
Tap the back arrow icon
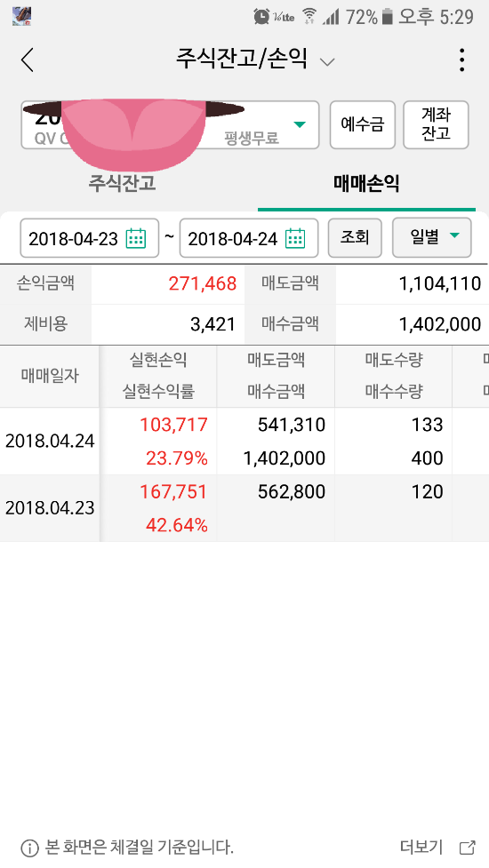[28, 60]
